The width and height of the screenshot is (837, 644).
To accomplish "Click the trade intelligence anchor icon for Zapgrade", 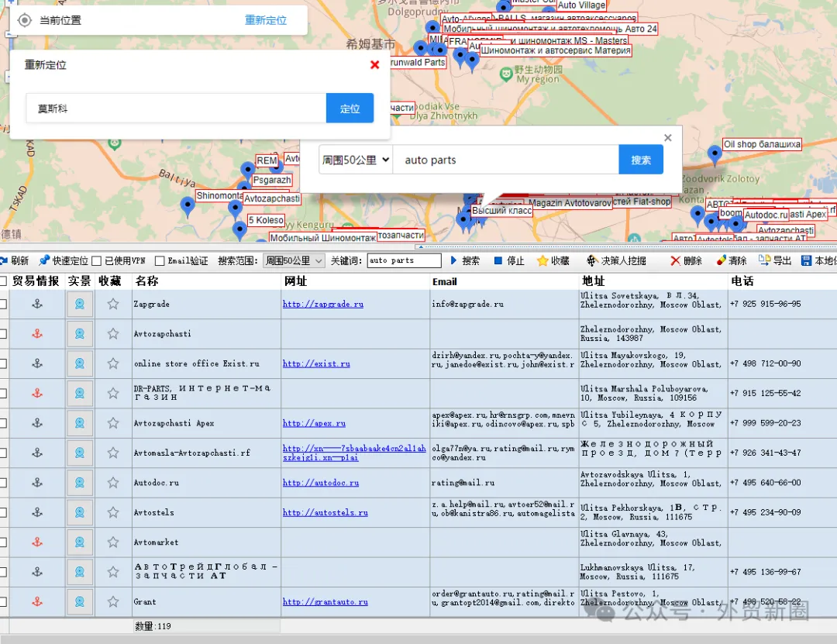I will click(x=37, y=304).
